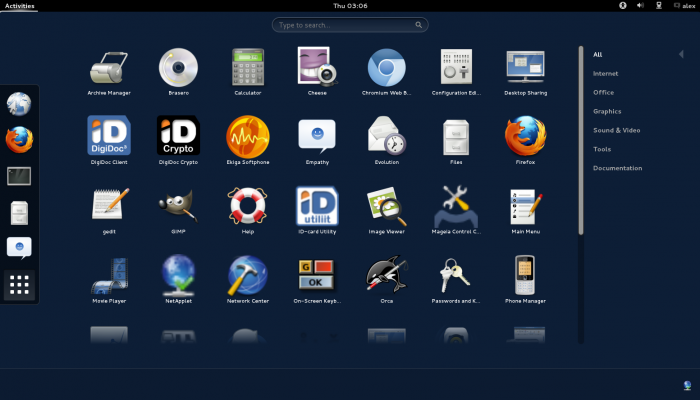
Task: Select the All category
Action: [x=597, y=54]
